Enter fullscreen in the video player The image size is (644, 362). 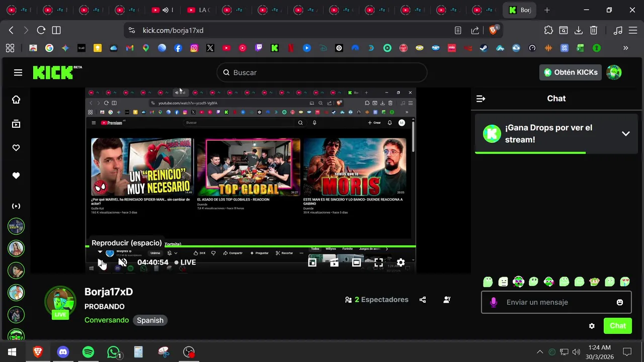pyautogui.click(x=378, y=262)
